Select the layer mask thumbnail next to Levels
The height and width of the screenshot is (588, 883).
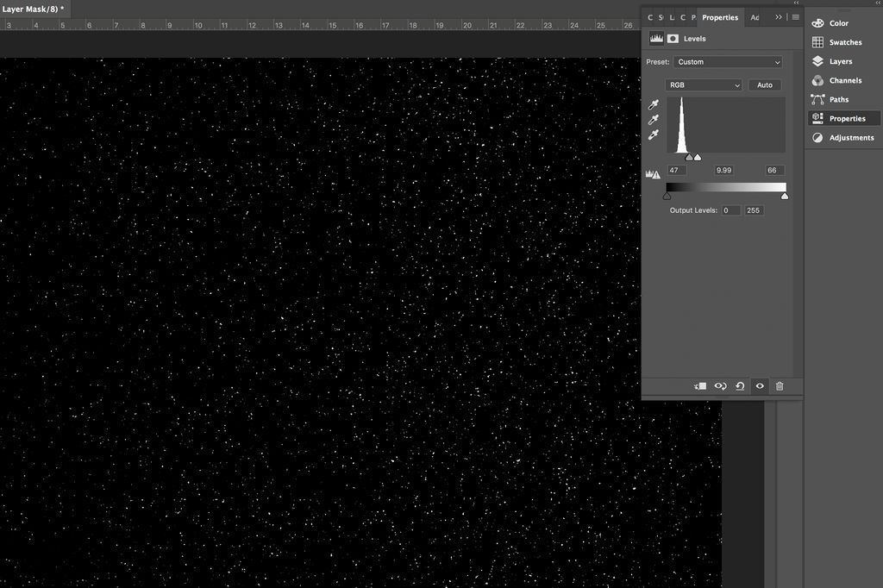(673, 38)
